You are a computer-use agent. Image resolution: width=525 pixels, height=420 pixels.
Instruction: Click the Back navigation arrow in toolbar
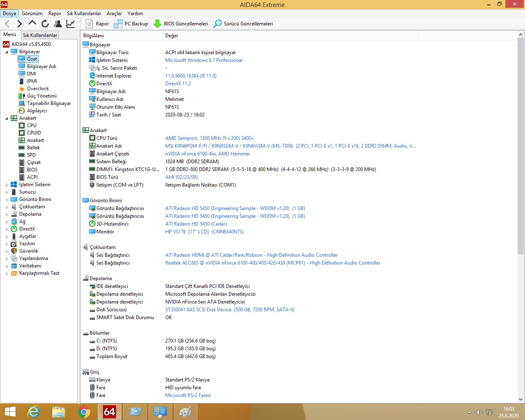[7, 24]
